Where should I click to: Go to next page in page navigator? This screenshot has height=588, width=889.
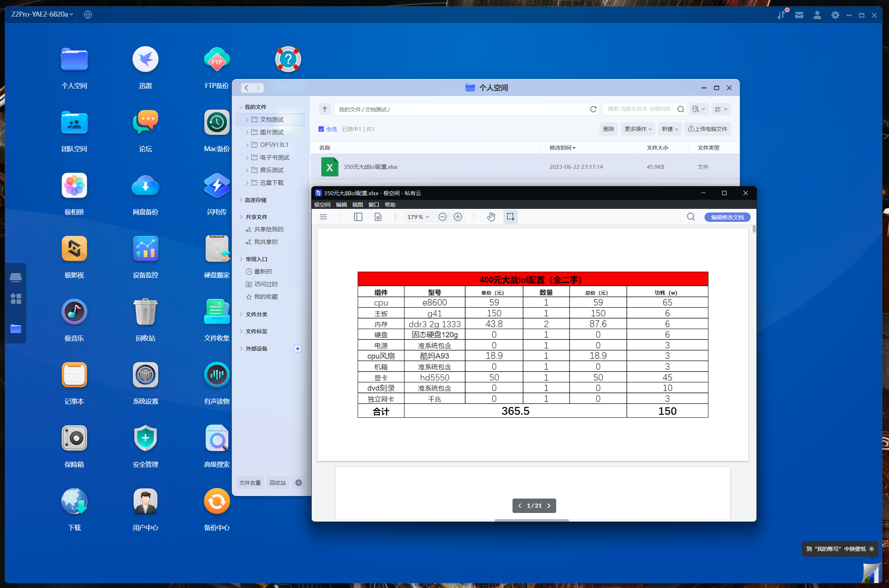[x=549, y=505]
